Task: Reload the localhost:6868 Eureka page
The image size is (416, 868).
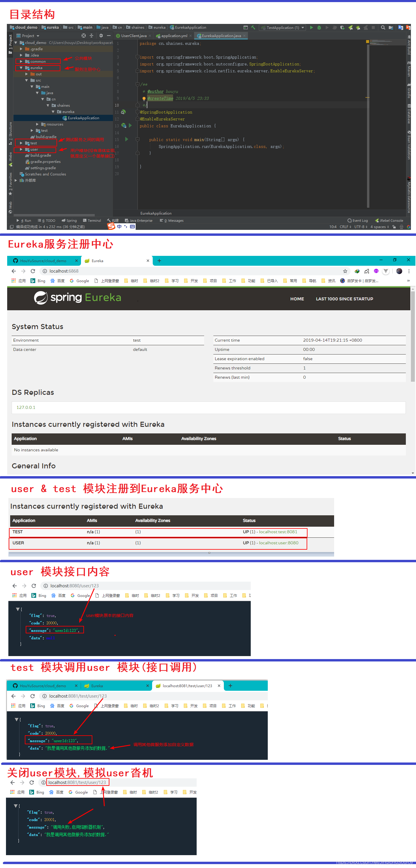Action: pos(33,271)
